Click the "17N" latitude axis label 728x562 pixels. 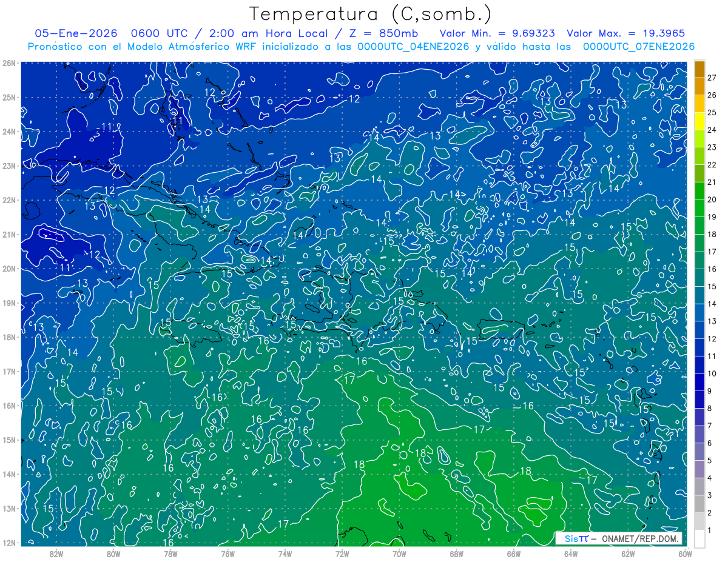9,371
